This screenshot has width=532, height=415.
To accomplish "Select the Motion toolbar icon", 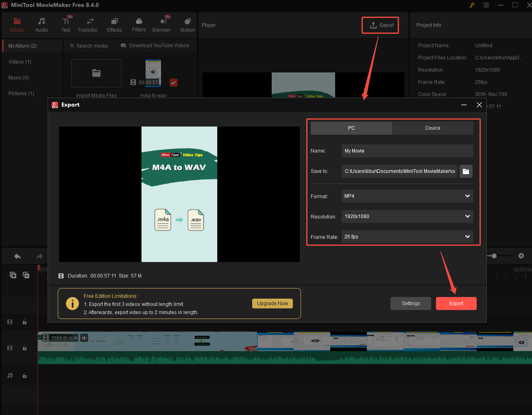I will [x=188, y=24].
